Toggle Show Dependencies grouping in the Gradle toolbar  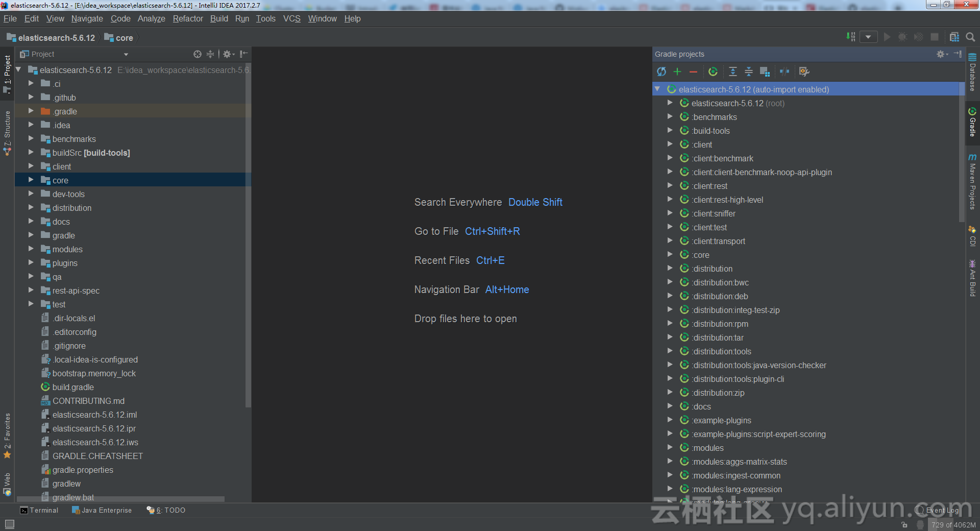coord(765,72)
